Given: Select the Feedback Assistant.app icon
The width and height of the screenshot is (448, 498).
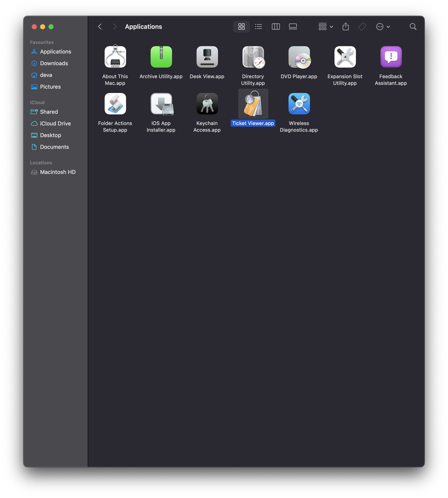Looking at the screenshot, I should [391, 57].
